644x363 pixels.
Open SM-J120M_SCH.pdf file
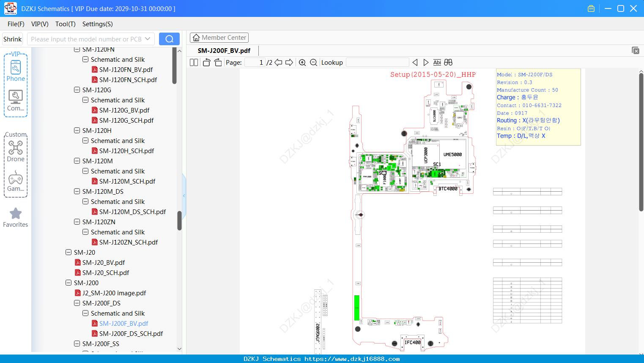pos(127,181)
